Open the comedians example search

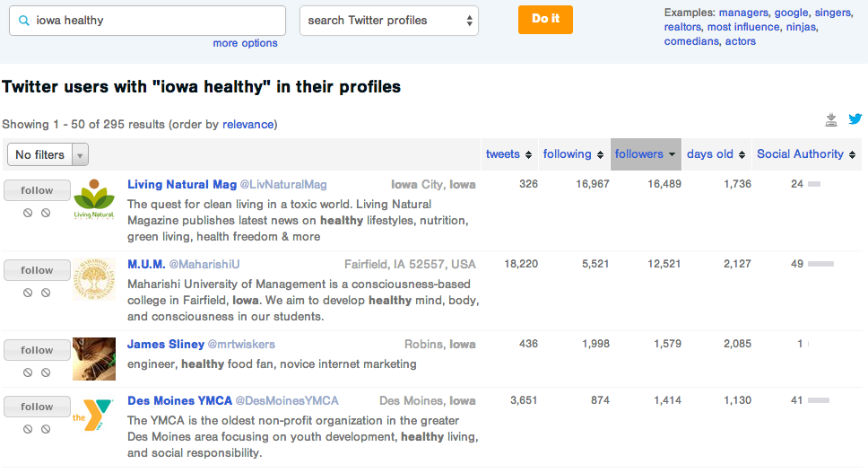691,41
